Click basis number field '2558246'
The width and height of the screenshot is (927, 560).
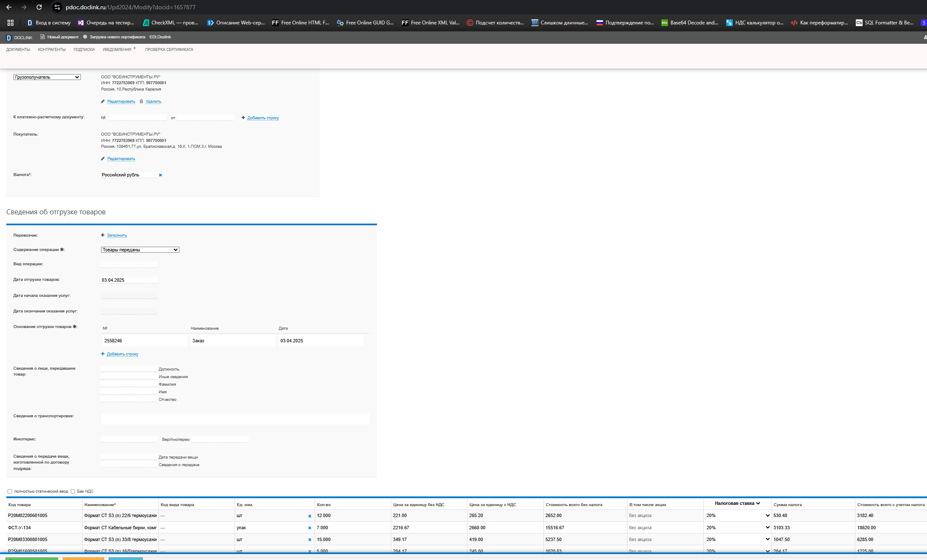click(144, 341)
